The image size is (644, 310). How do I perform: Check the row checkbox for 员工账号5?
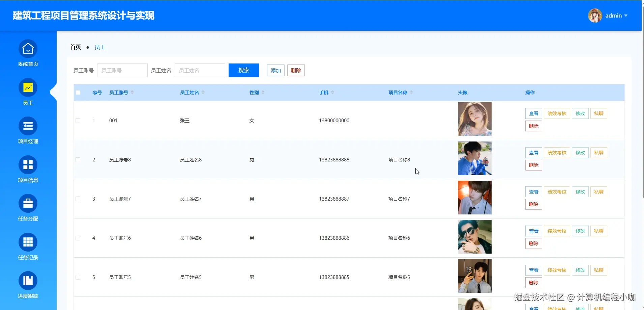point(78,277)
